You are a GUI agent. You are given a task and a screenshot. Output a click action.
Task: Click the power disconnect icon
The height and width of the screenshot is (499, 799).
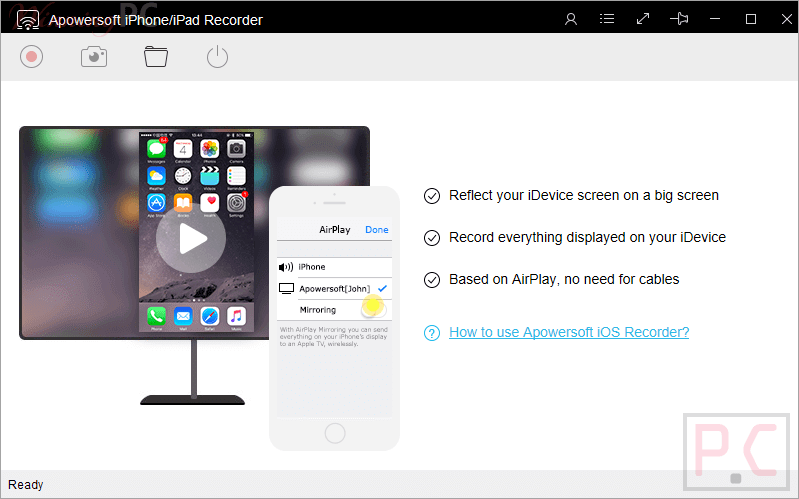coord(217,57)
